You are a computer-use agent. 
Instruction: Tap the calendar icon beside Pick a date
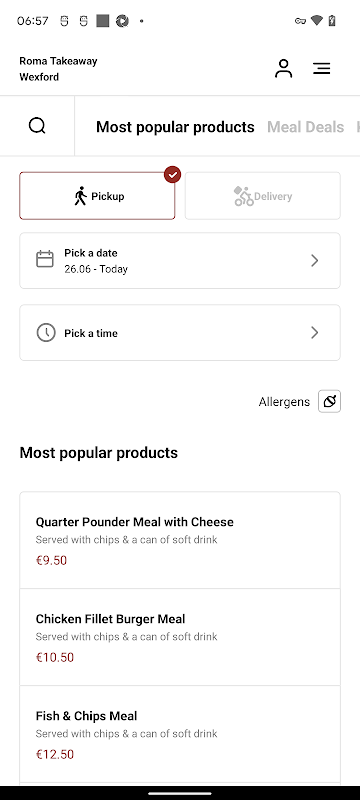45,259
